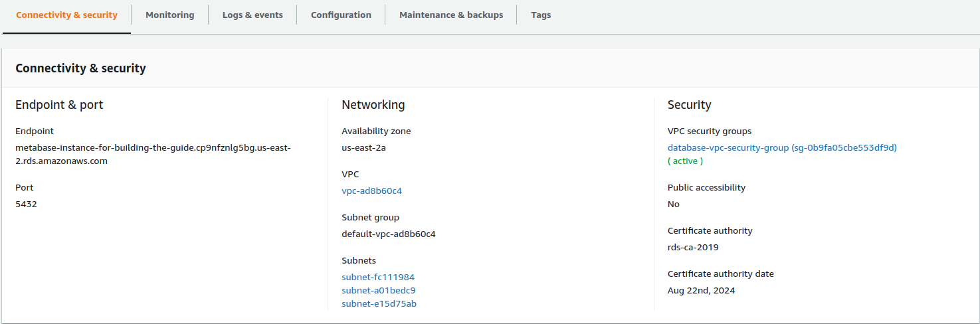Click the certificate authority value rds-ca-2019
Image resolution: width=980 pixels, height=324 pixels.
point(692,247)
